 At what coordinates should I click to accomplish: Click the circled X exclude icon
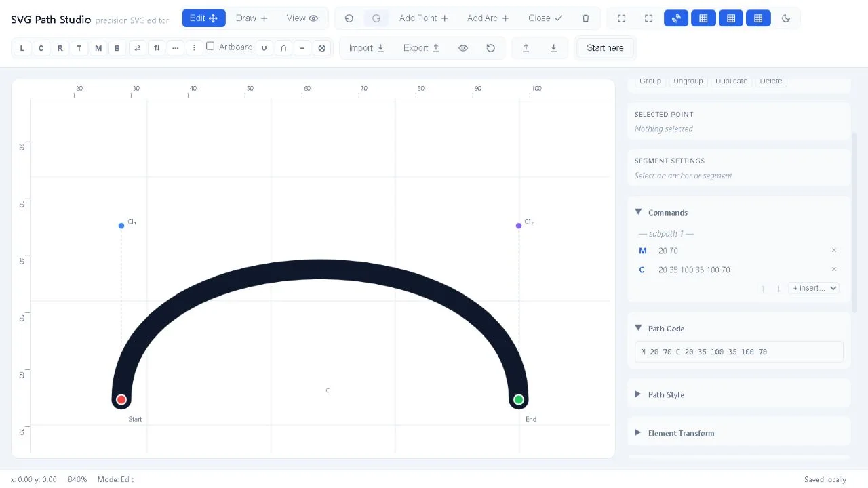click(321, 48)
